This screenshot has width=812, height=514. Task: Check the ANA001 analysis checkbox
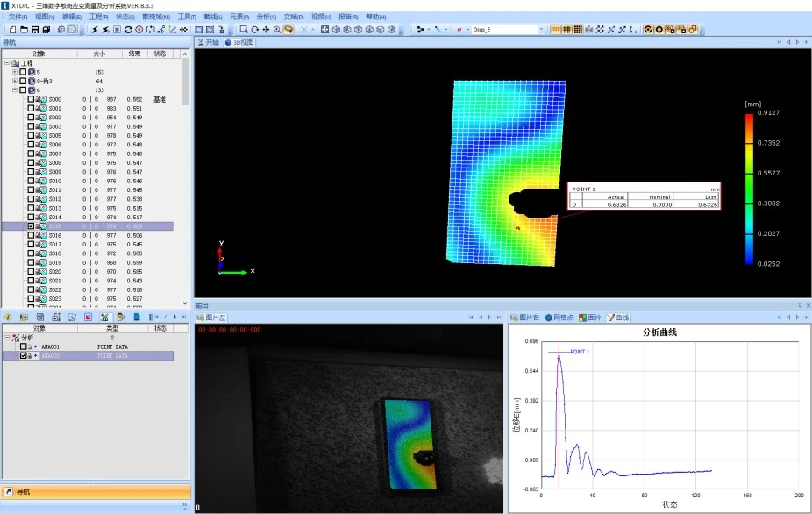[24, 346]
